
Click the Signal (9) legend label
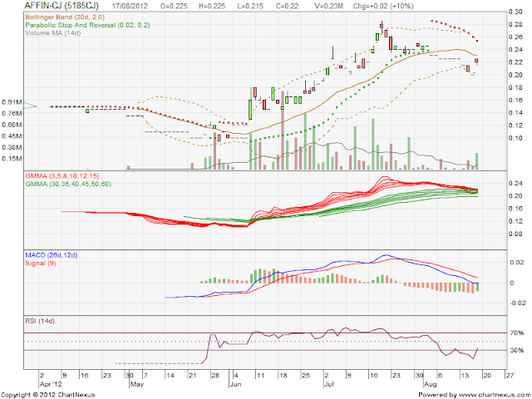pyautogui.click(x=41, y=263)
